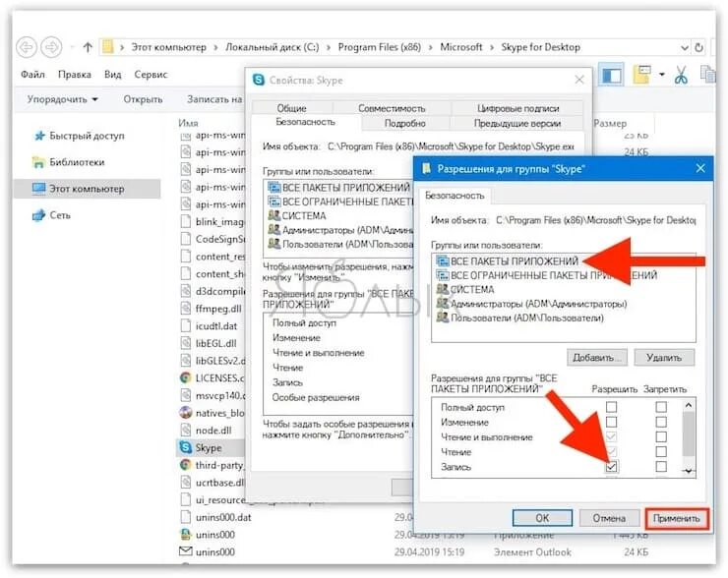The image size is (728, 578).
Task: Refresh the Explorer address bar
Action: (x=698, y=47)
